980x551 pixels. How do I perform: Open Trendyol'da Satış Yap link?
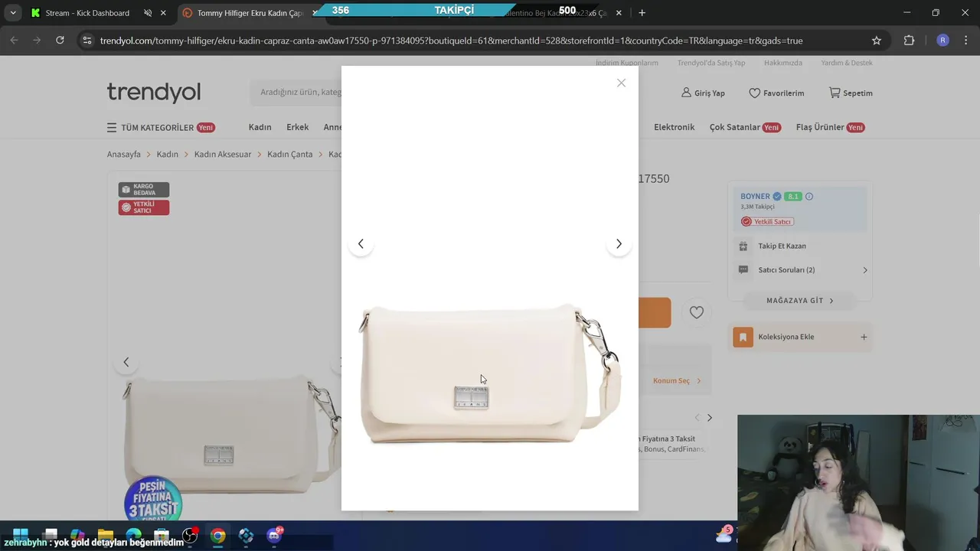[x=711, y=63]
